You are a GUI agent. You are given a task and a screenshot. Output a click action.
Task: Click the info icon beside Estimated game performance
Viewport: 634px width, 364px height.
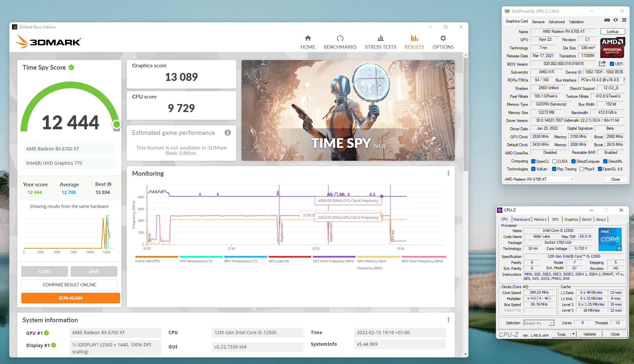pyautogui.click(x=228, y=133)
